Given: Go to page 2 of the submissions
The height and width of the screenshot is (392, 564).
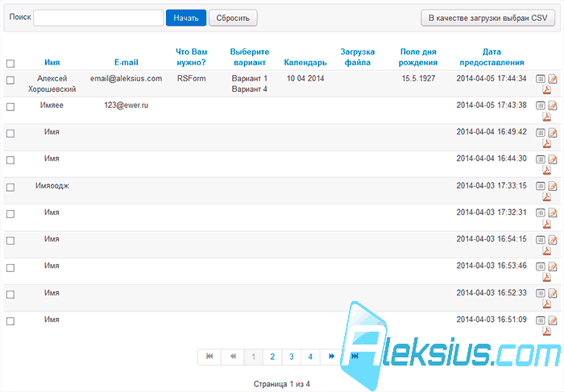Looking at the screenshot, I should coord(272,357).
